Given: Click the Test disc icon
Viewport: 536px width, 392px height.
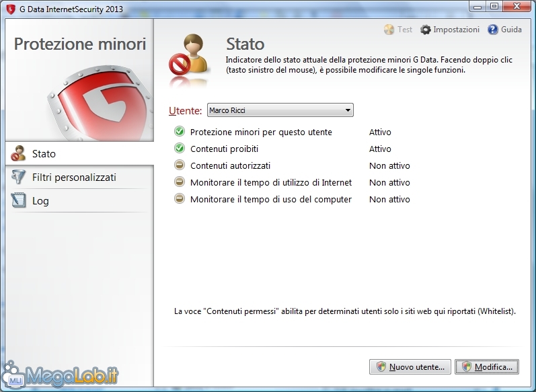Looking at the screenshot, I should pos(389,30).
